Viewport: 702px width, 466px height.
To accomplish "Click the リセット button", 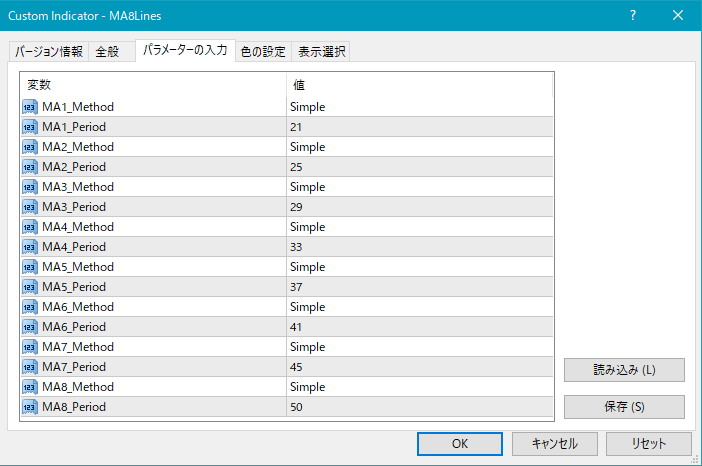I will coord(649,443).
